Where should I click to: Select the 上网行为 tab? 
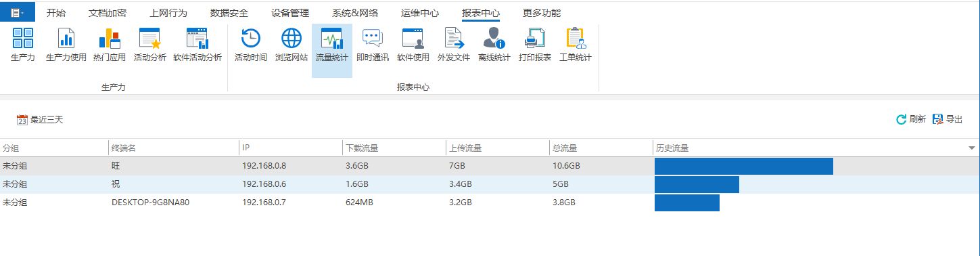tap(168, 13)
